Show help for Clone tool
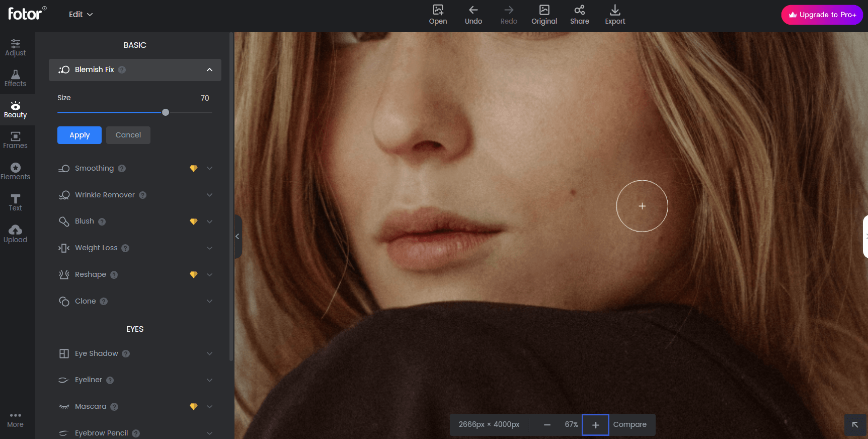Screen dimensions: 868x439 pos(104,301)
